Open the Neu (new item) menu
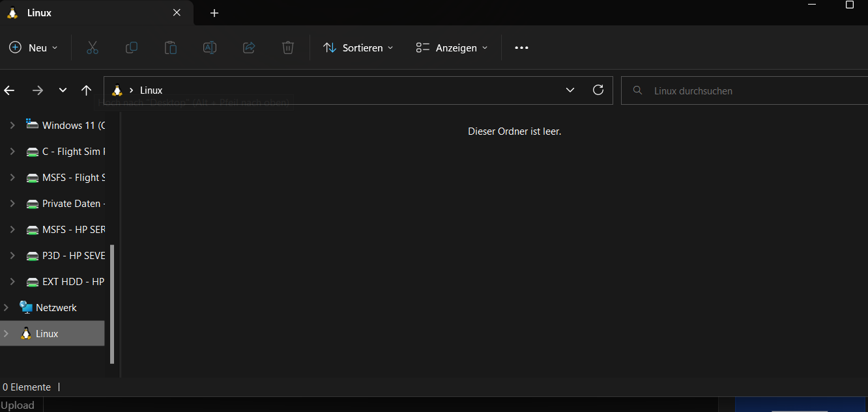This screenshot has height=412, width=868. pos(33,48)
